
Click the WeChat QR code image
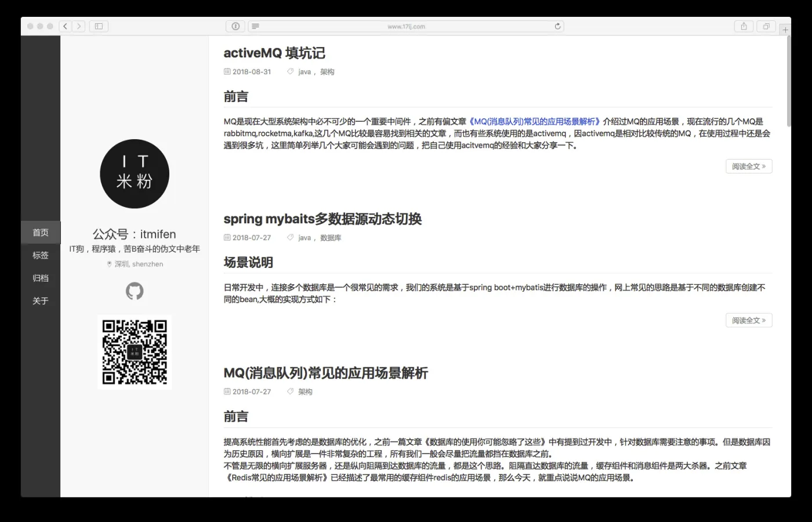click(135, 351)
